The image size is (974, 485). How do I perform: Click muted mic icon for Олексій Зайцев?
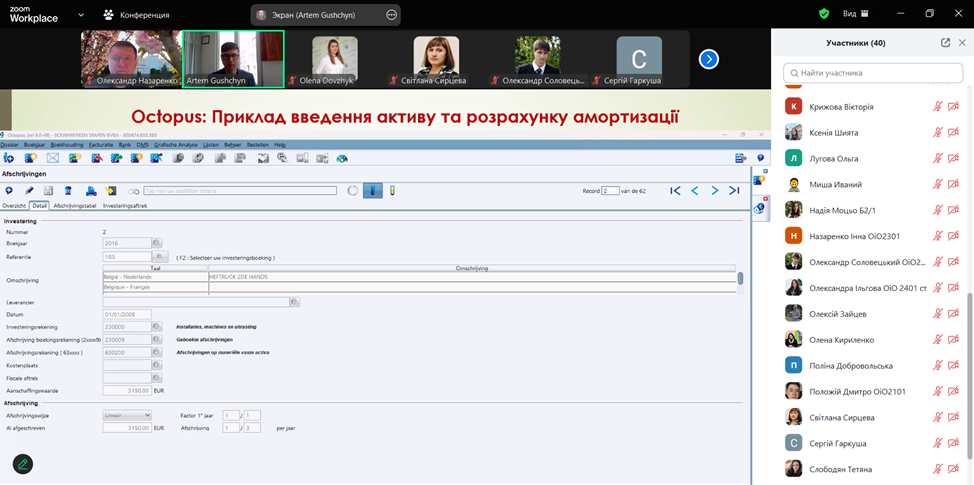(937, 314)
